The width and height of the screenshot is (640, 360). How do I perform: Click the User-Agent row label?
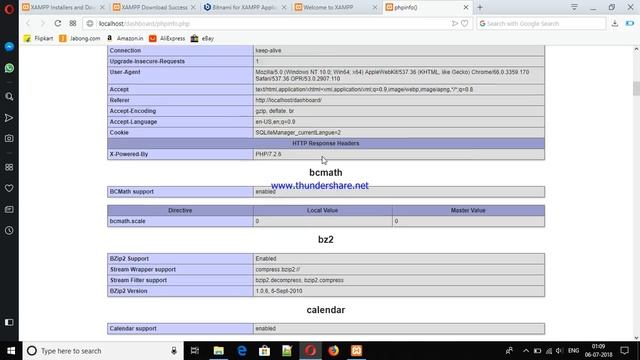[x=125, y=72]
